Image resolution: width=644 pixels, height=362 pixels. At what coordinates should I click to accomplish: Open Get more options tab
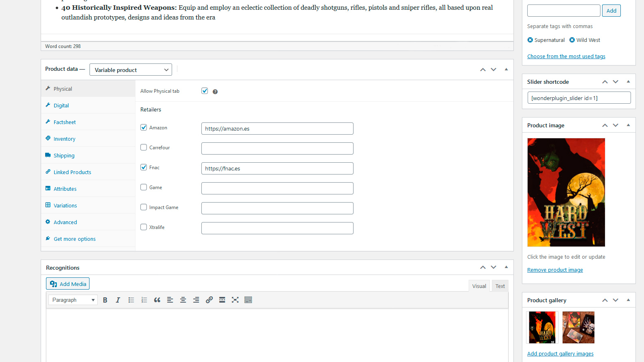88,239
